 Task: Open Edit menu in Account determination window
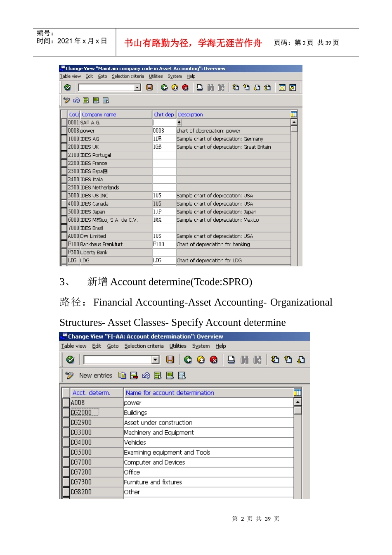97,346
